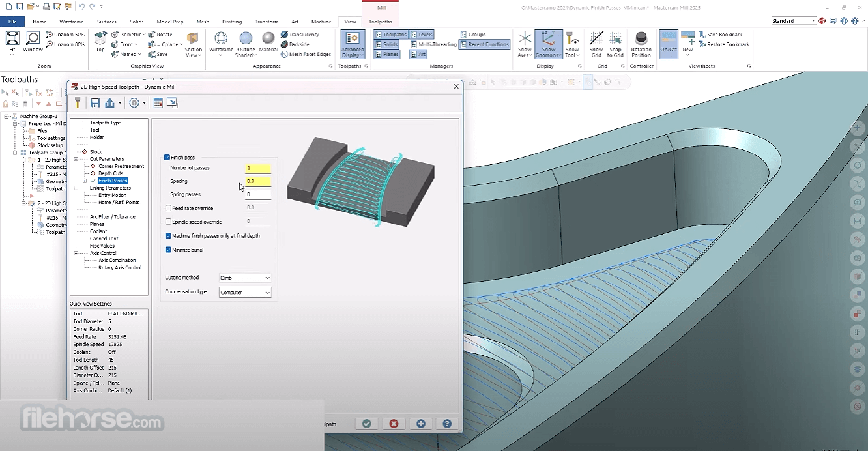Switch to Home ribbon tab
This screenshot has width=868, height=451.
click(x=40, y=22)
